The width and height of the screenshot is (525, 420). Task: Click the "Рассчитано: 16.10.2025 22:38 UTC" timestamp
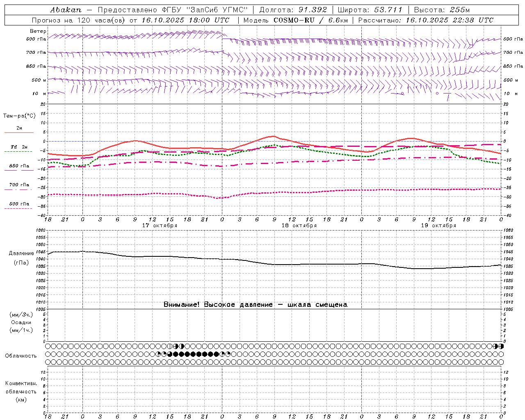(x=426, y=20)
